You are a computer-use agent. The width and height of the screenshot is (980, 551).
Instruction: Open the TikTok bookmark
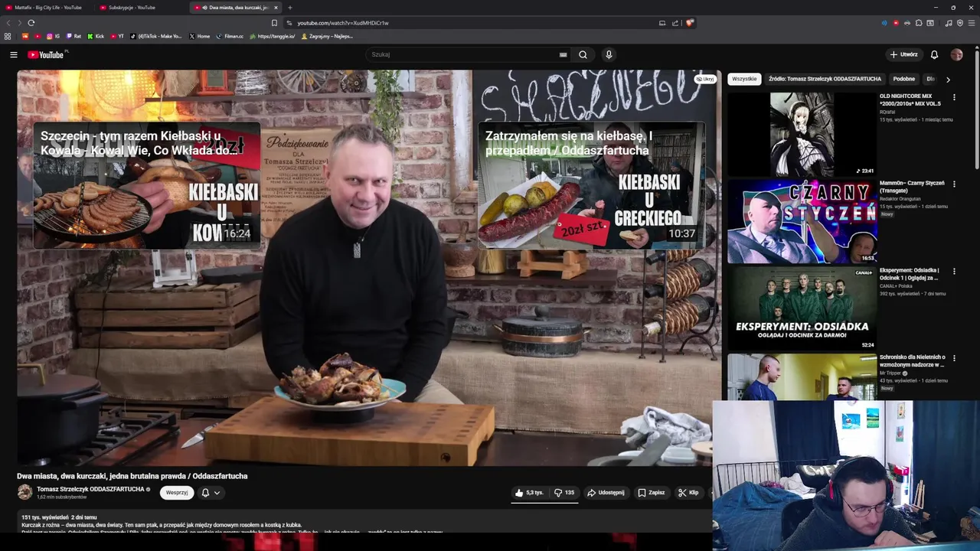pos(156,36)
